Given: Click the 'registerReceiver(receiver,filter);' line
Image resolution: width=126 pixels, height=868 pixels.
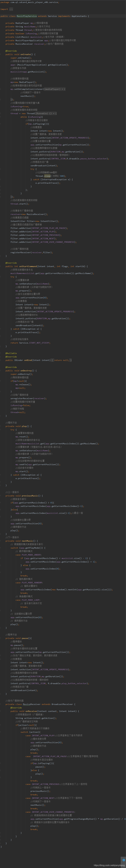Looking at the screenshot, I should click(32, 252).
